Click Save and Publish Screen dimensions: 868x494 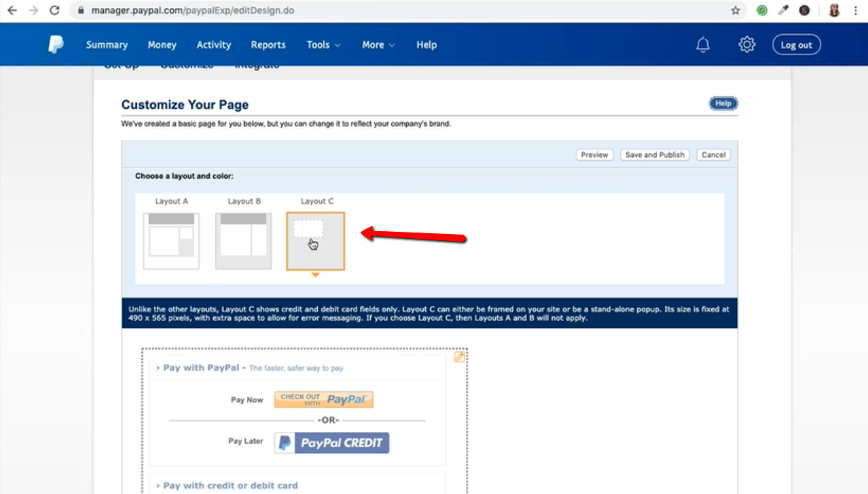click(655, 155)
